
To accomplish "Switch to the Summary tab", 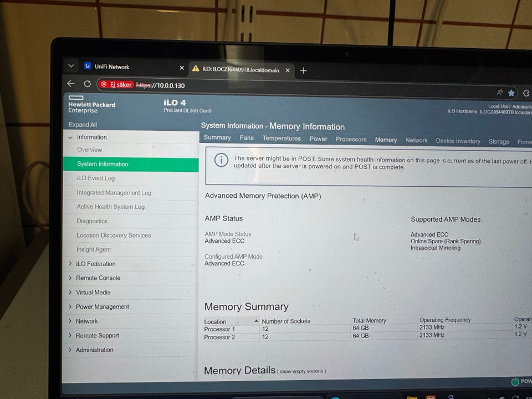I will pos(217,137).
